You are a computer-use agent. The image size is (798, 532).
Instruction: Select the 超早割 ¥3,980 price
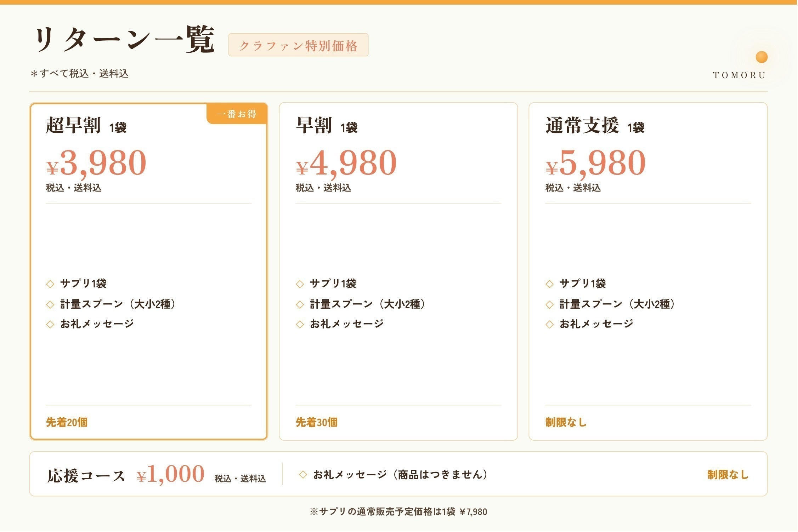[96, 163]
